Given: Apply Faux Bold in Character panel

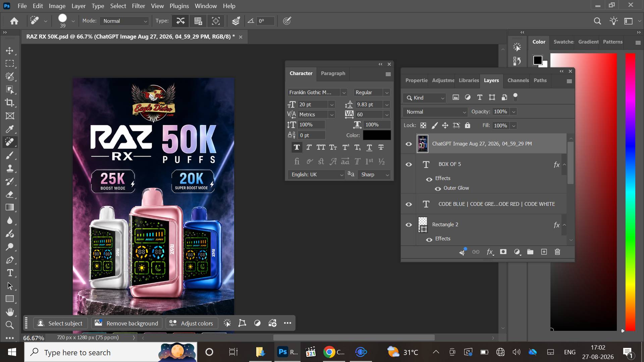Looking at the screenshot, I should (x=297, y=147).
